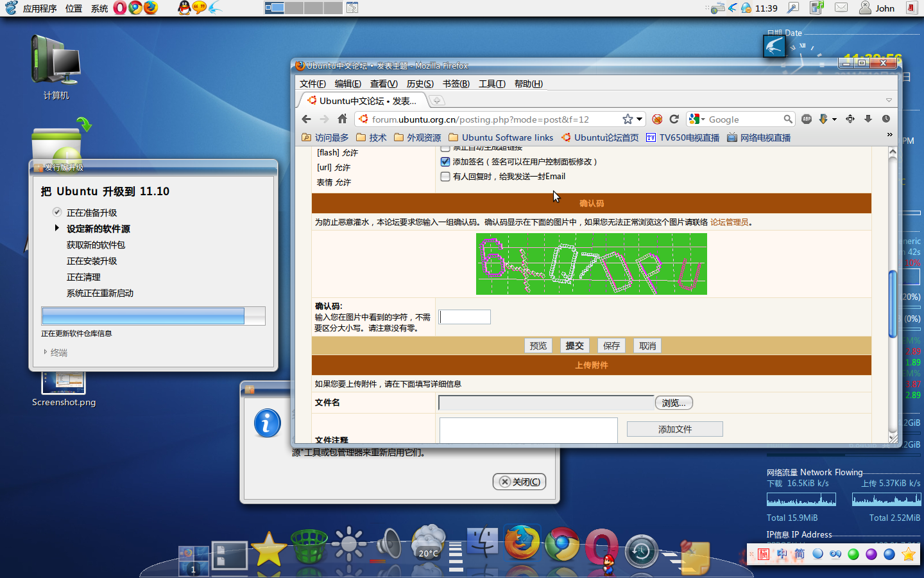Open the 文件 File menu
The image size is (924, 578).
[x=312, y=83]
